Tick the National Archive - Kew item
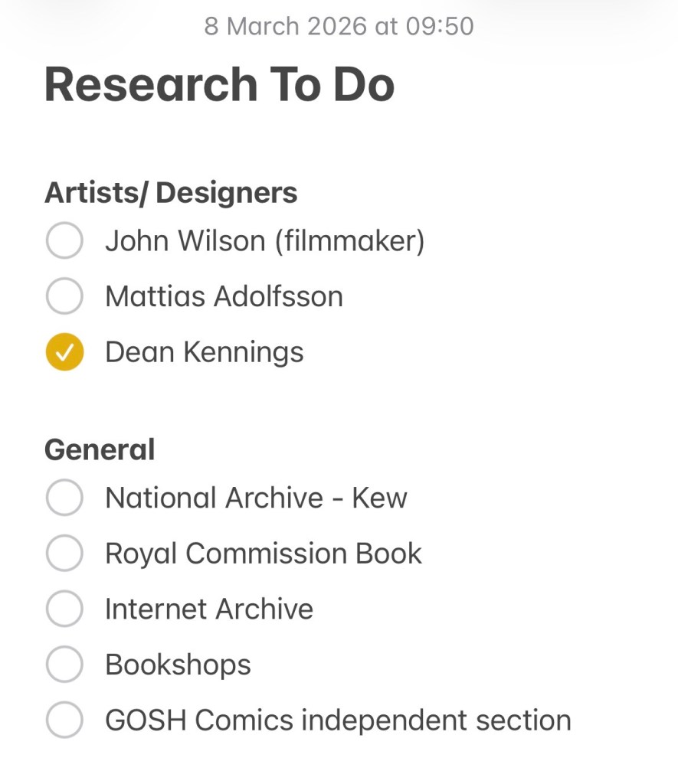The height and width of the screenshot is (784, 678). click(64, 498)
